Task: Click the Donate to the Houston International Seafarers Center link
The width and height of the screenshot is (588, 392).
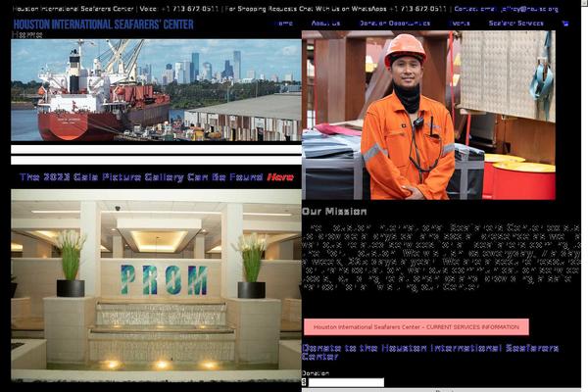Action: pos(430,352)
